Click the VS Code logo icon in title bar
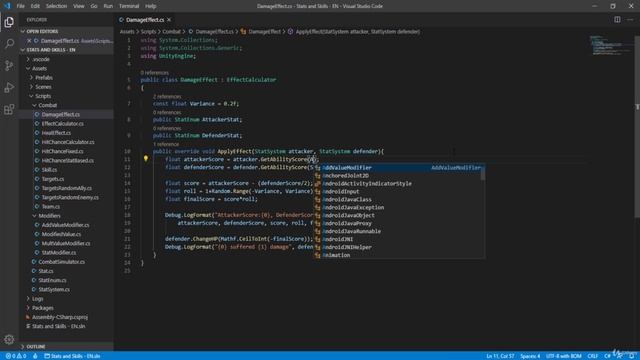This screenshot has height=360, width=640. [x=7, y=6]
